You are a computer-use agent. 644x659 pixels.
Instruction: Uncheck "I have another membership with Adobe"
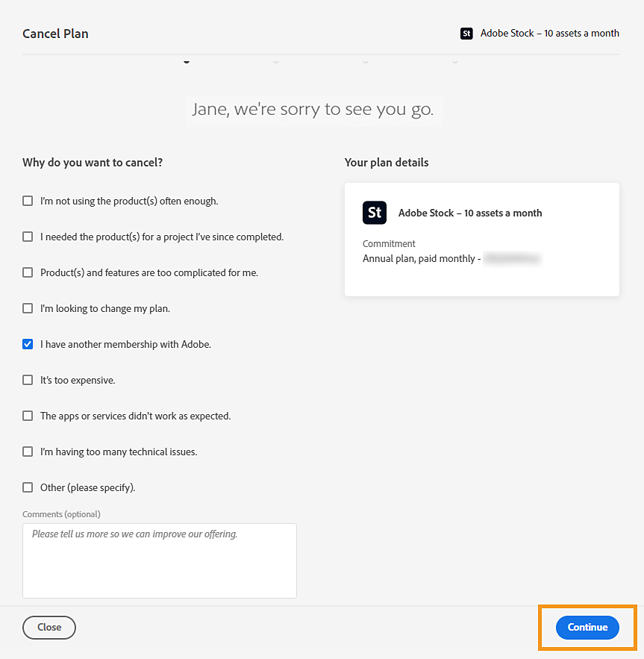tap(28, 344)
